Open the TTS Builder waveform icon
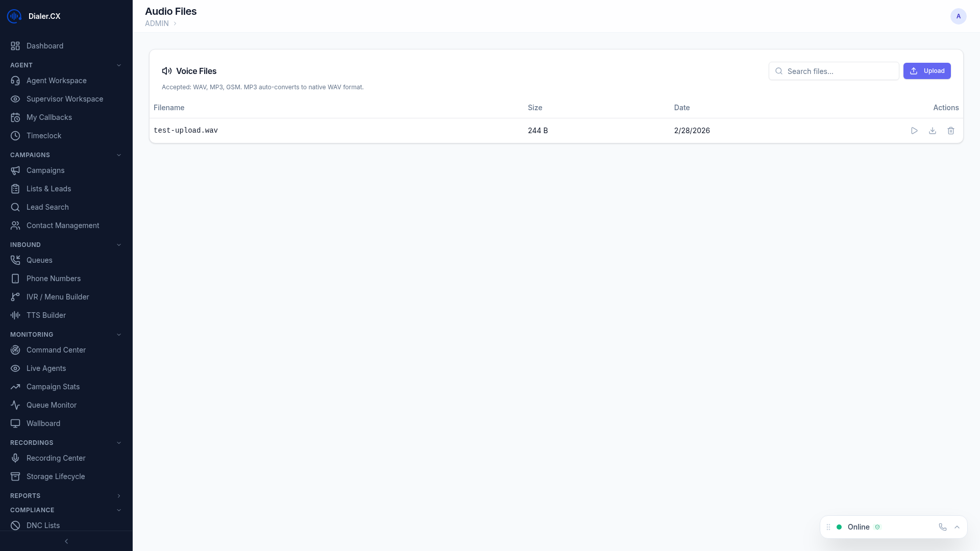Image resolution: width=980 pixels, height=551 pixels. pyautogui.click(x=15, y=315)
